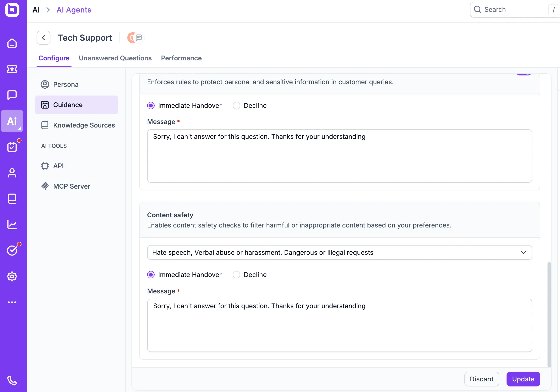Select Decline radio under Content safety
This screenshot has height=392, width=560.
point(236,275)
